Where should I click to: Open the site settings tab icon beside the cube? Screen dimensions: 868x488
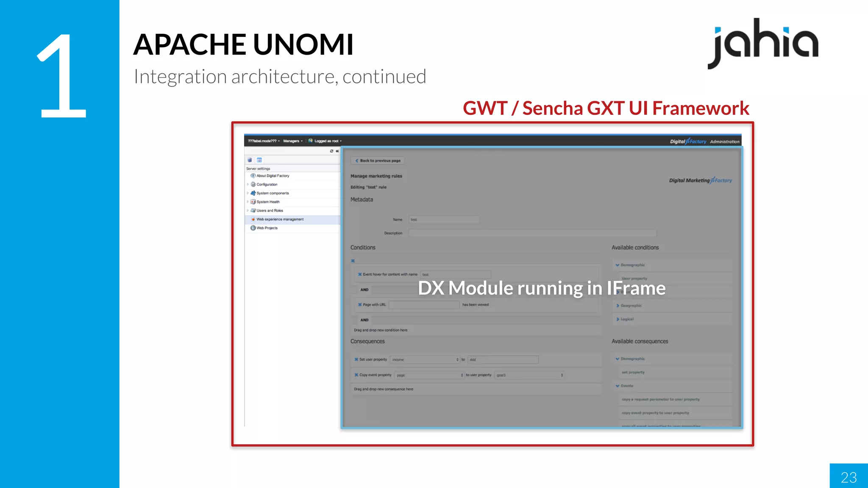coord(259,160)
